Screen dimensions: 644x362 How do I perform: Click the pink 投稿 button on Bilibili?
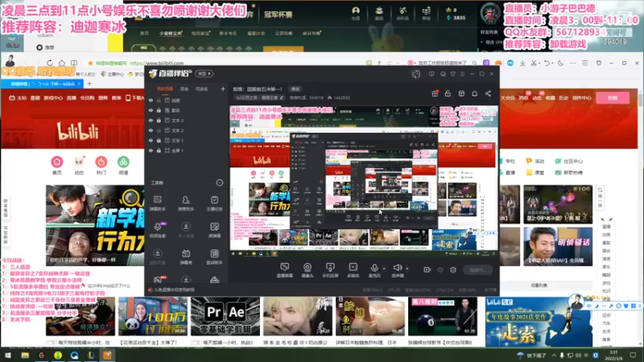pos(613,97)
